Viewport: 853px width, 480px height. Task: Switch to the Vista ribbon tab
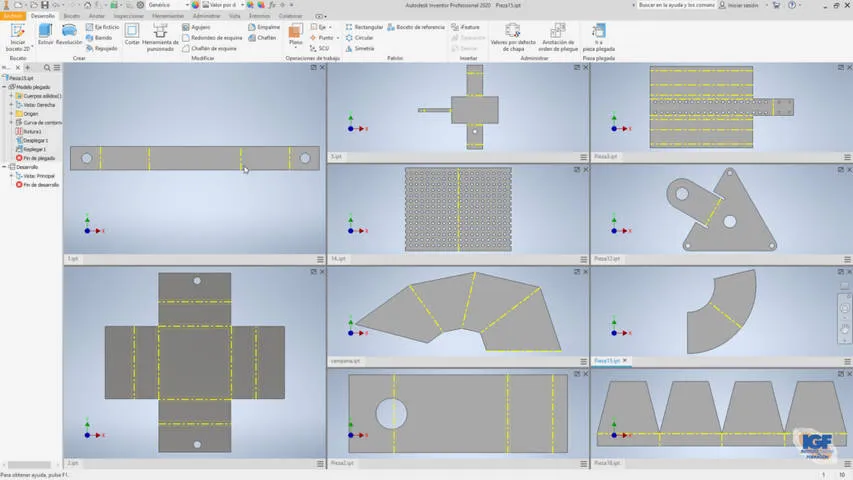(x=234, y=16)
